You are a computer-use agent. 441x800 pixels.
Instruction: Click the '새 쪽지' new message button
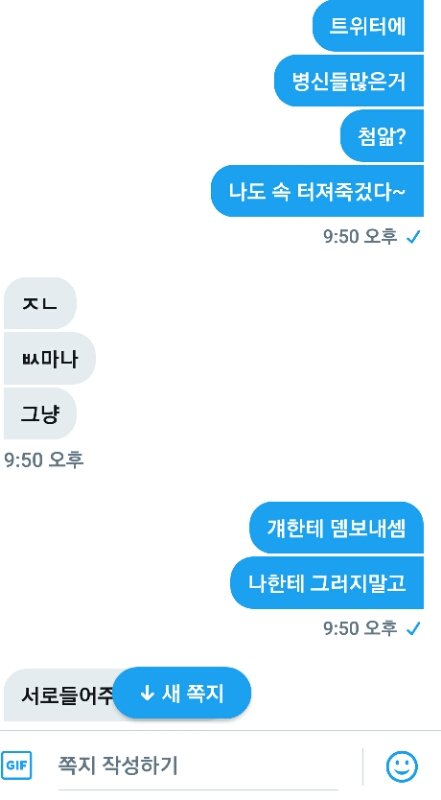(x=182, y=693)
